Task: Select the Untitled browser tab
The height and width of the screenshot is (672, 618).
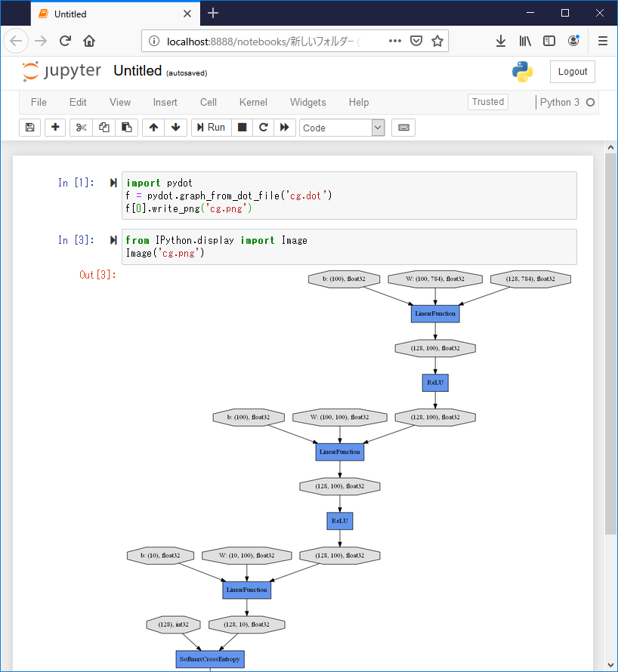Action: (115, 14)
